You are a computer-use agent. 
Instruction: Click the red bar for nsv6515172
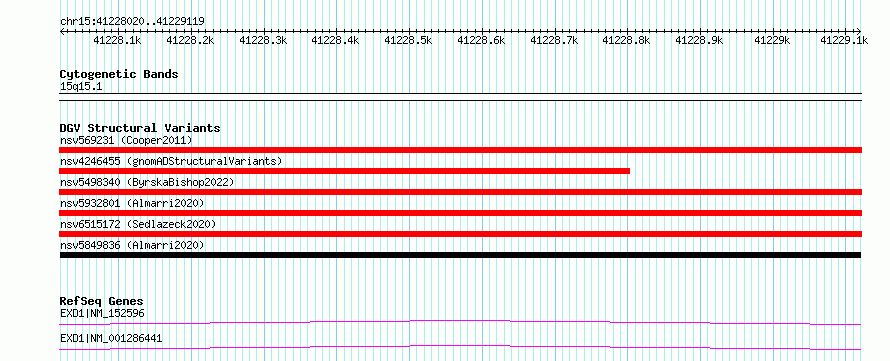point(460,234)
